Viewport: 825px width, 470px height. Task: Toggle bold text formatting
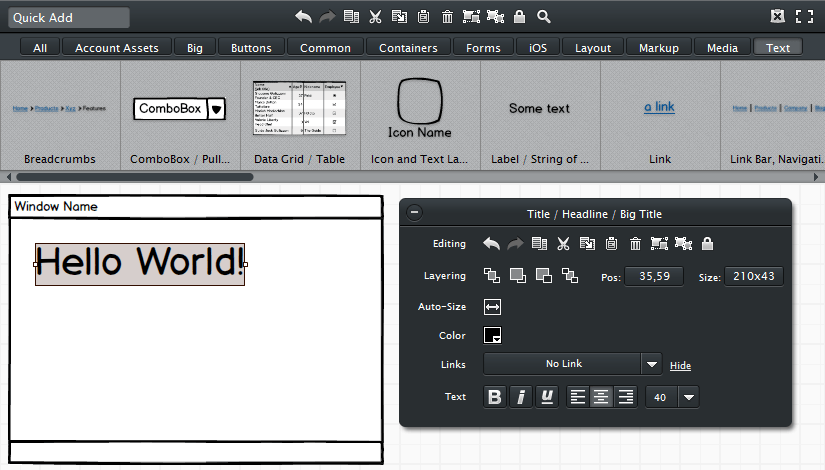pyautogui.click(x=495, y=397)
